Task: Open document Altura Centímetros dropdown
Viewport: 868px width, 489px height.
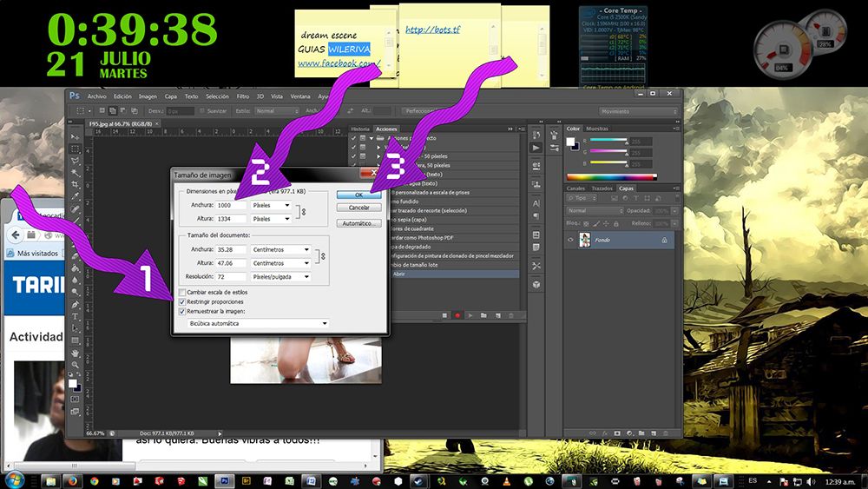Action: (x=280, y=263)
